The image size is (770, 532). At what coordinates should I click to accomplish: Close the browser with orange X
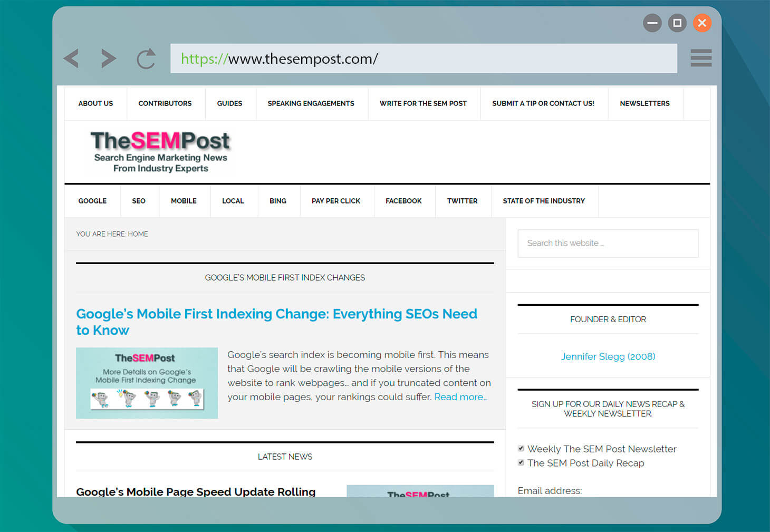702,23
